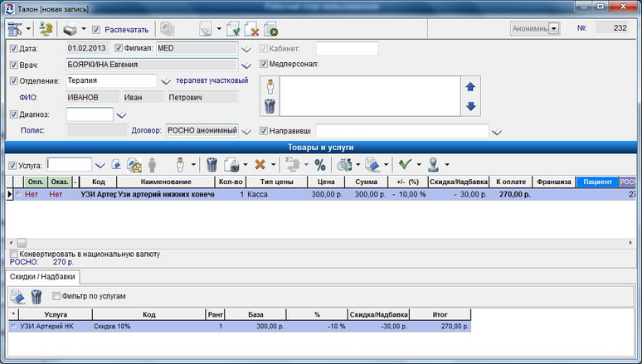Enable Фильтр по услугам checkbox
The height and width of the screenshot is (364, 642).
[x=56, y=296]
